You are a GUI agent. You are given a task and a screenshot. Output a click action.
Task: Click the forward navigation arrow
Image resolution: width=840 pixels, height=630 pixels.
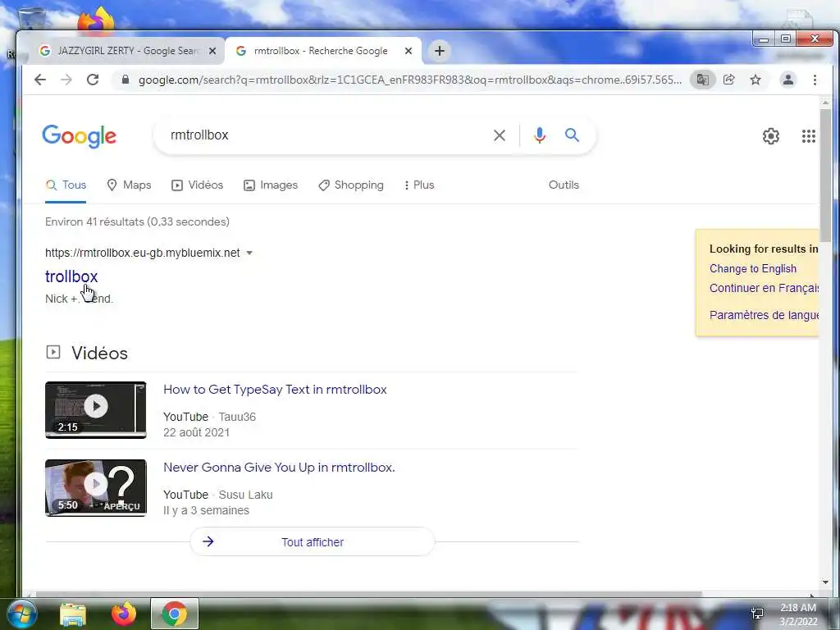[66, 80]
